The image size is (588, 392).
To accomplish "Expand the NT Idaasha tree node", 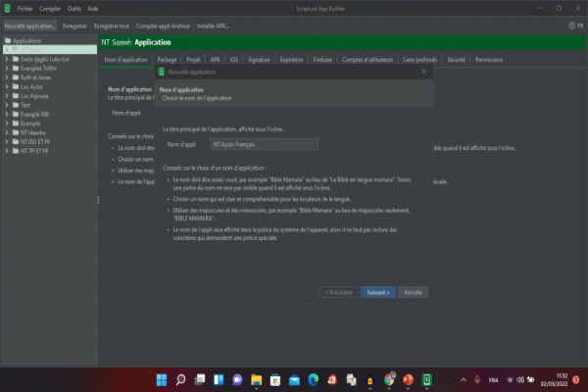I will click(x=7, y=132).
